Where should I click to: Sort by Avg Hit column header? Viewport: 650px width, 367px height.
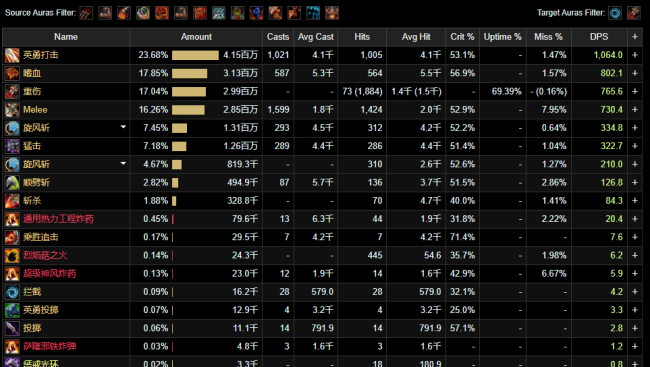[416, 37]
